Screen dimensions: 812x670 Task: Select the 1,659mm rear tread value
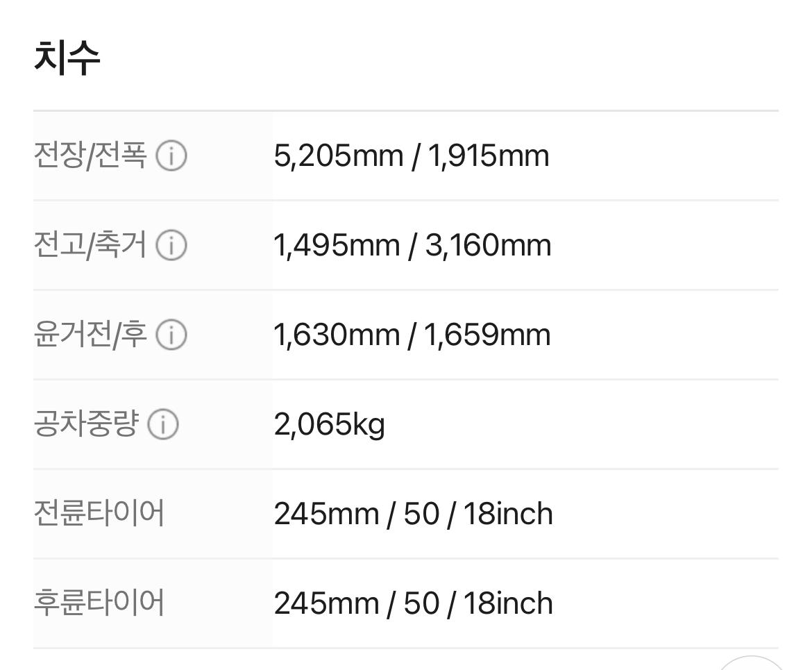pos(488,335)
